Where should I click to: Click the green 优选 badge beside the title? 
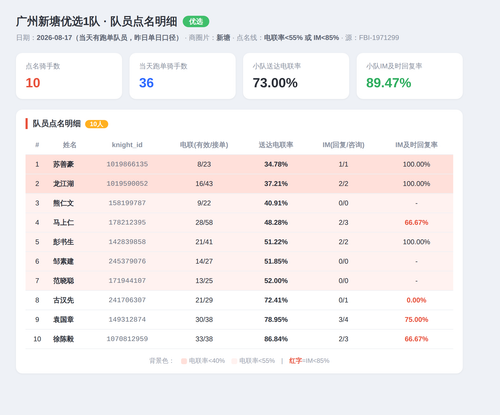tap(196, 22)
